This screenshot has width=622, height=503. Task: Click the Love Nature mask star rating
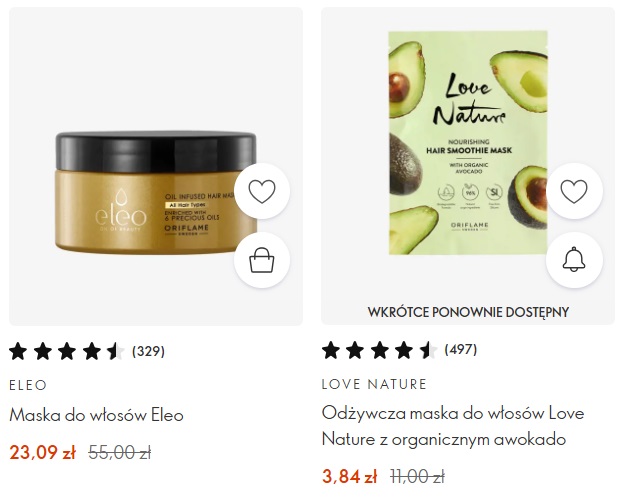(x=379, y=350)
